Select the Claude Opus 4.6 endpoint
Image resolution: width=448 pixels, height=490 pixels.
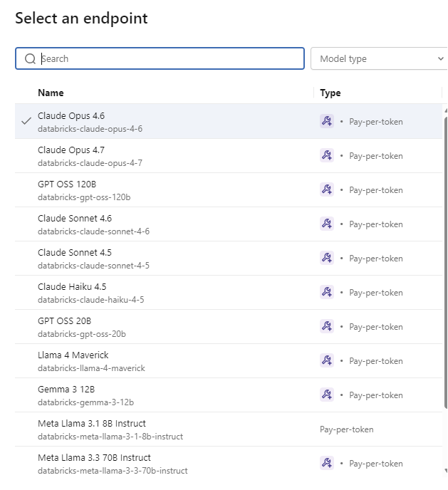pos(229,121)
